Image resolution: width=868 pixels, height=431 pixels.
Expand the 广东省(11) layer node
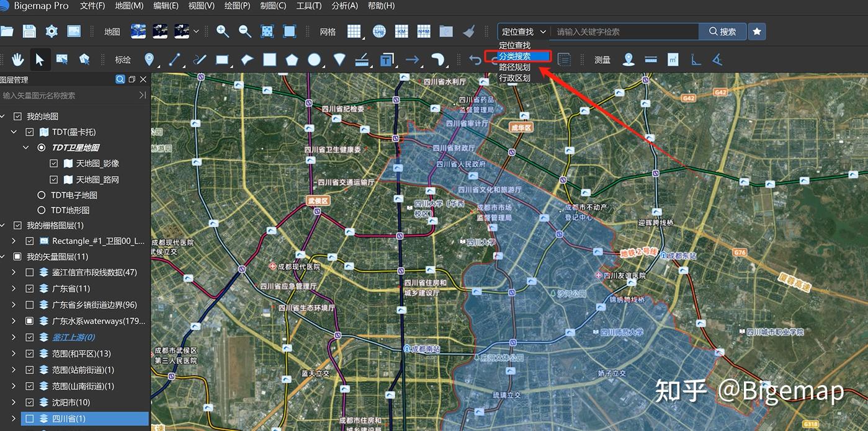(14, 288)
